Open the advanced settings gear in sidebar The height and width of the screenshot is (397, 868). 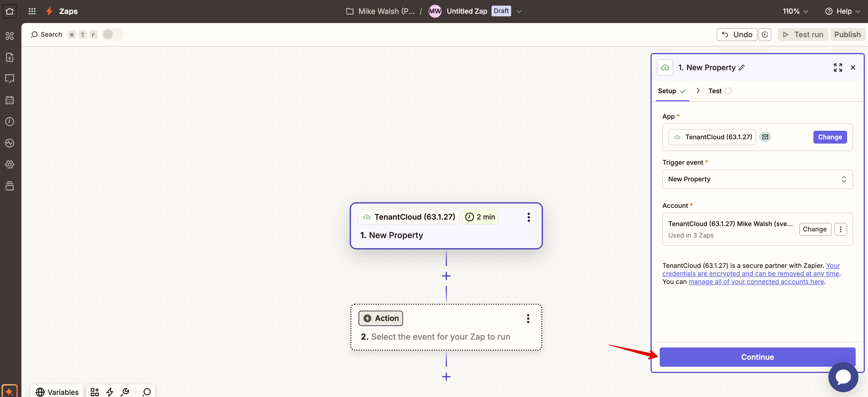(9, 164)
